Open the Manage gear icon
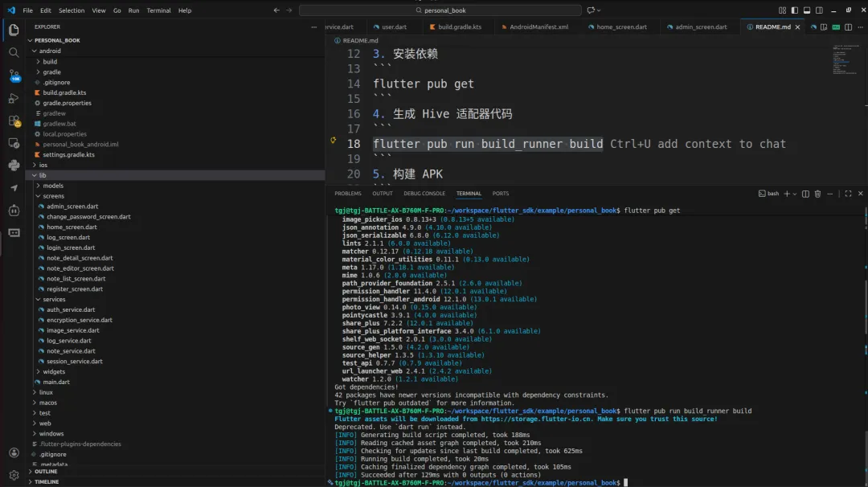868x487 pixels. click(14, 475)
